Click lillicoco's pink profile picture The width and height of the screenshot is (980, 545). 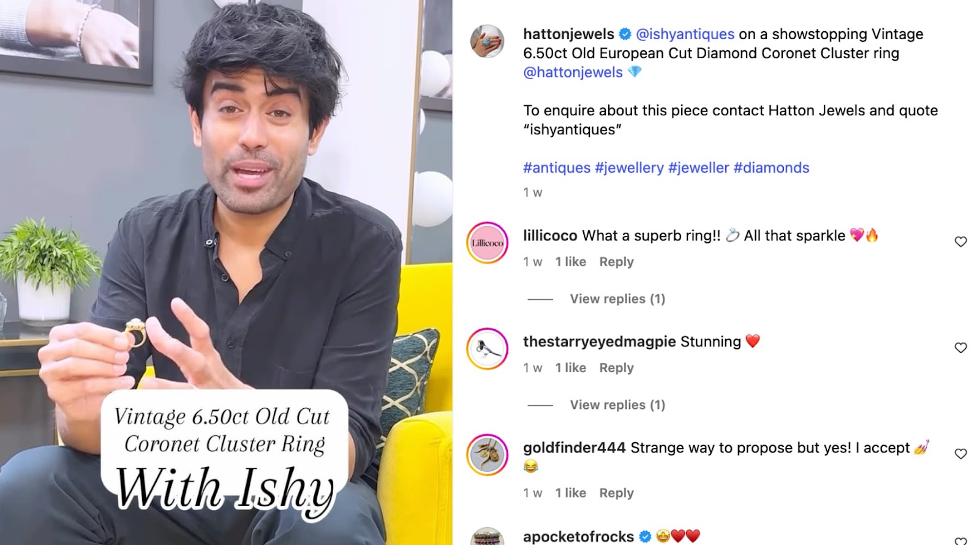487,243
